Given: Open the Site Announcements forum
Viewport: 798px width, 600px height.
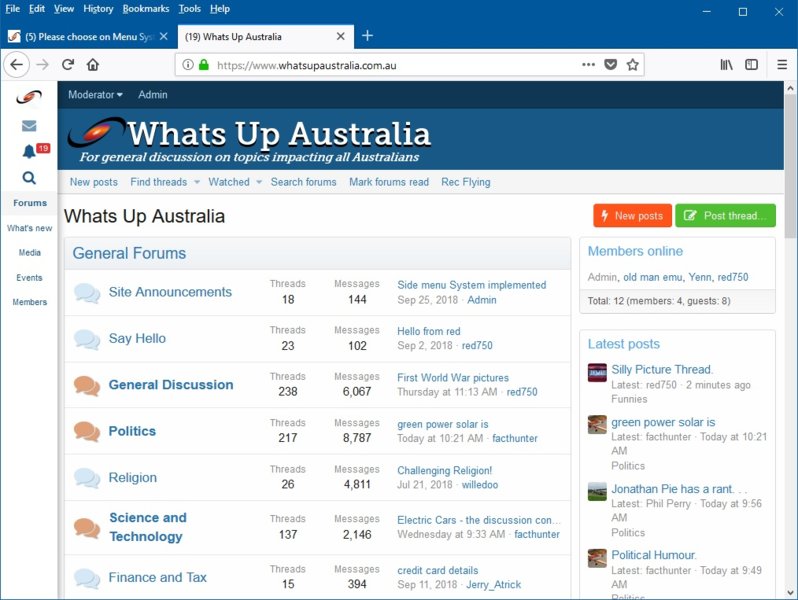Looking at the screenshot, I should [170, 292].
